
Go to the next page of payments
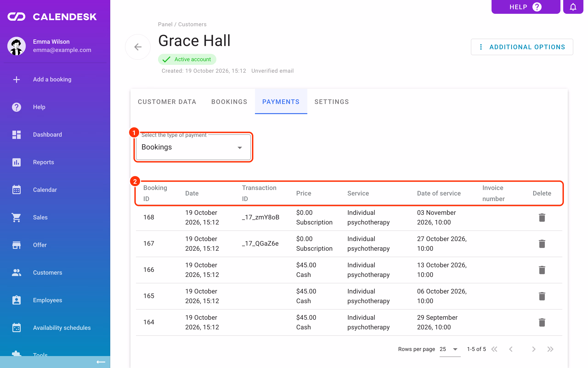pyautogui.click(x=534, y=349)
